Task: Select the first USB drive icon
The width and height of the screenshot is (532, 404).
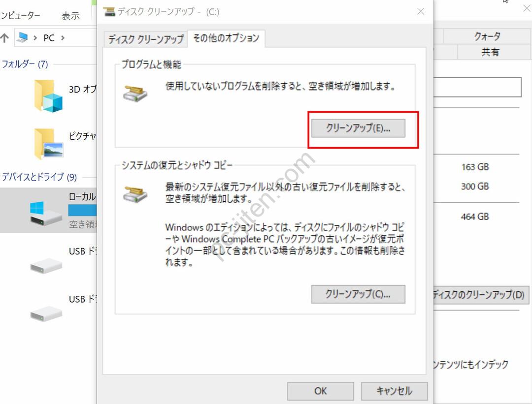Action: click(x=46, y=266)
